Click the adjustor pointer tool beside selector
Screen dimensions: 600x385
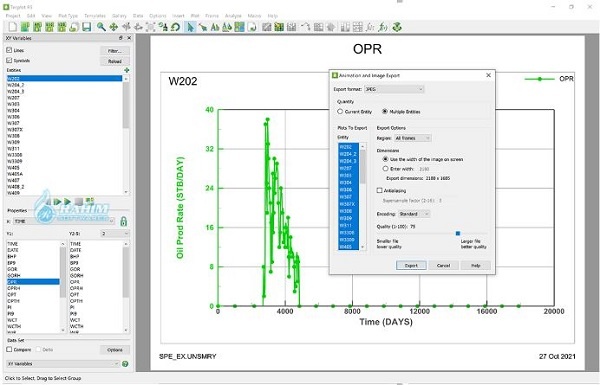[203, 27]
